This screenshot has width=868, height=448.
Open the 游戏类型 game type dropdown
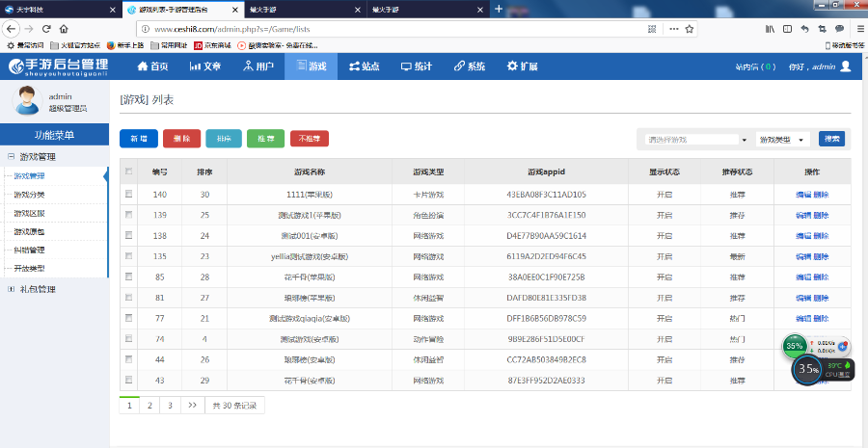tap(783, 140)
